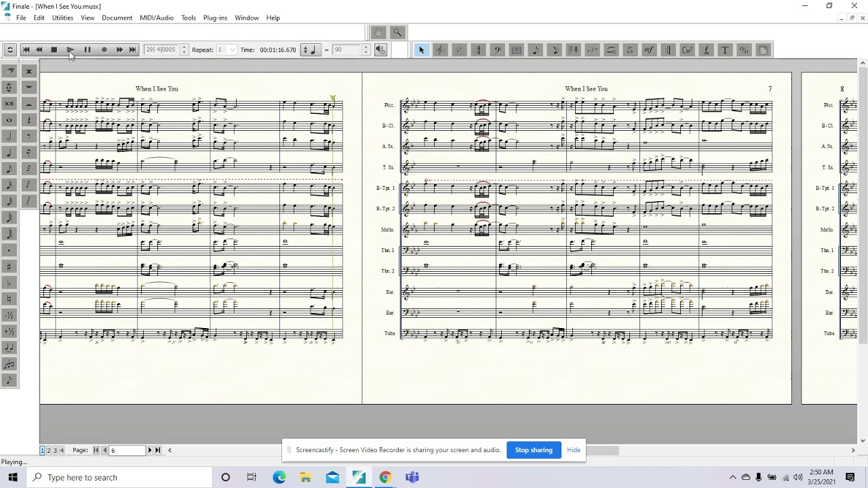868x488 pixels.
Task: Select the Chord tool (CM7 icon)
Action: [687, 49]
